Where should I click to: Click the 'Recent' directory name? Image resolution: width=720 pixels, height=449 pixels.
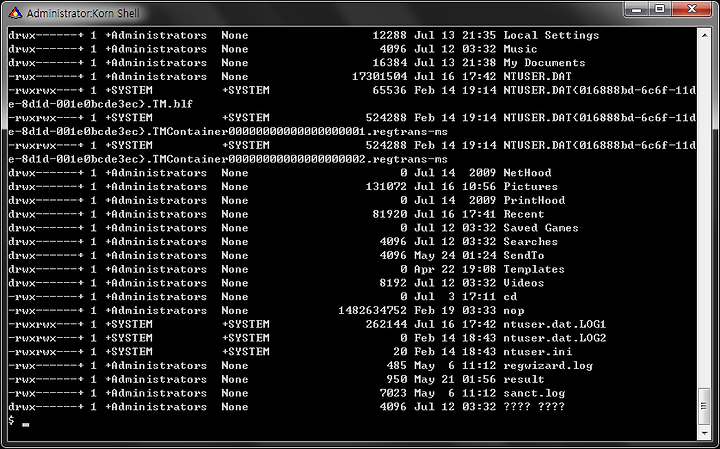coord(523,214)
